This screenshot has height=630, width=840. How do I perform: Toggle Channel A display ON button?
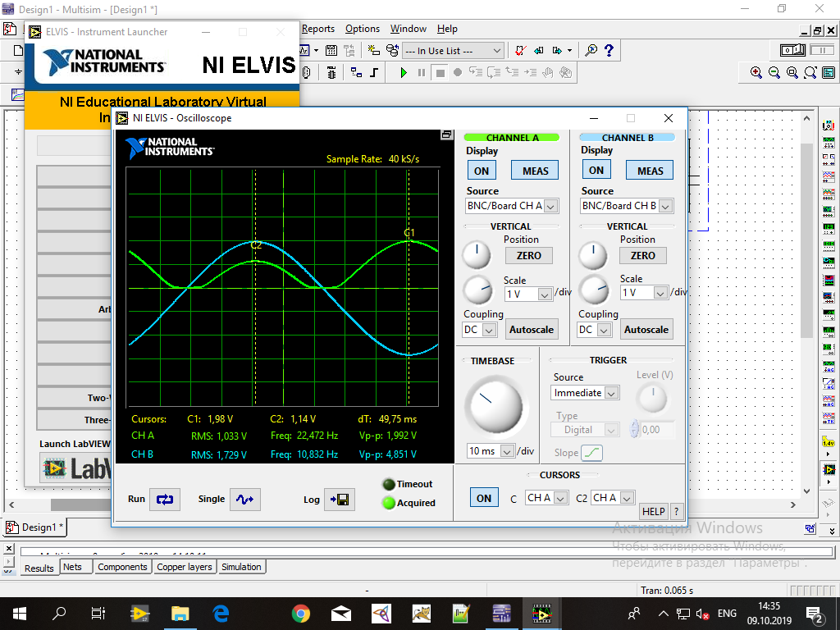tap(481, 171)
